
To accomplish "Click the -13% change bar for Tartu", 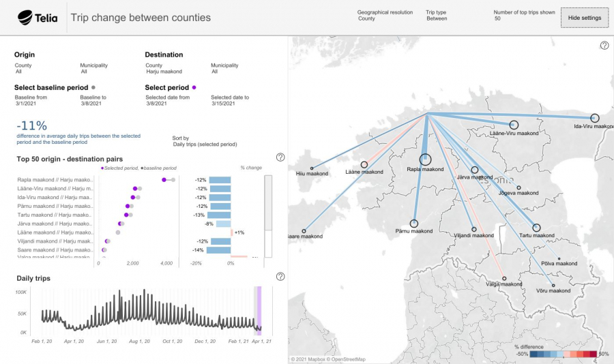I will point(219,215).
